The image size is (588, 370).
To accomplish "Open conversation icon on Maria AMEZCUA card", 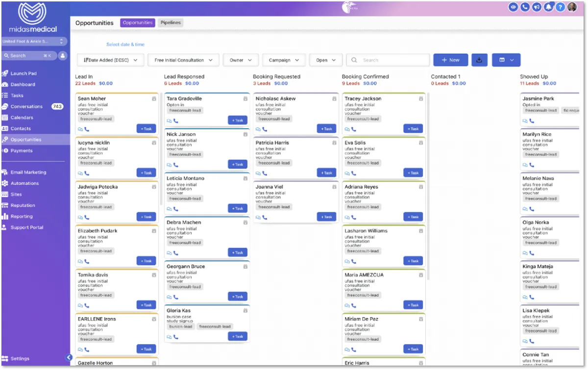I will click(347, 305).
